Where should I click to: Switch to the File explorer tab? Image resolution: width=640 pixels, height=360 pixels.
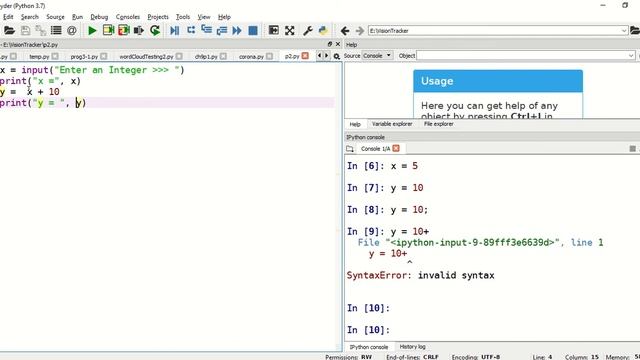point(438,124)
